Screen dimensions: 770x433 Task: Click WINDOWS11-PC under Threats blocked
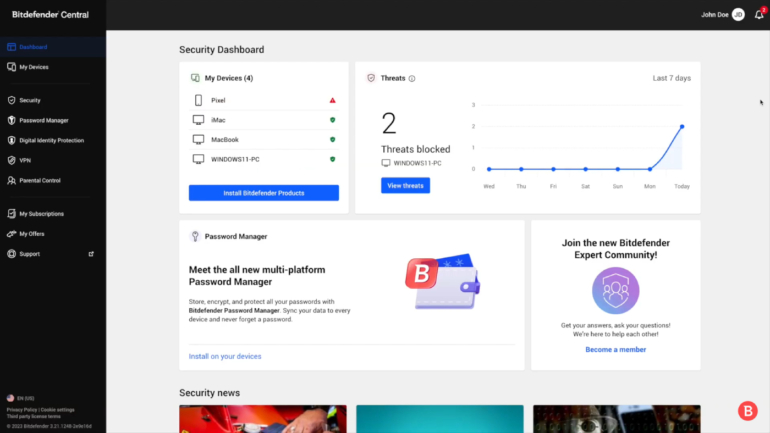(417, 163)
